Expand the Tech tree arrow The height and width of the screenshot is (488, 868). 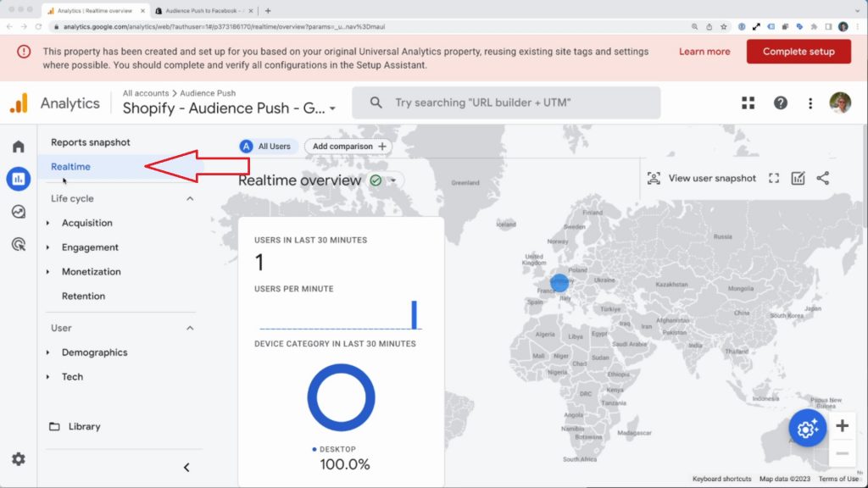tap(47, 377)
